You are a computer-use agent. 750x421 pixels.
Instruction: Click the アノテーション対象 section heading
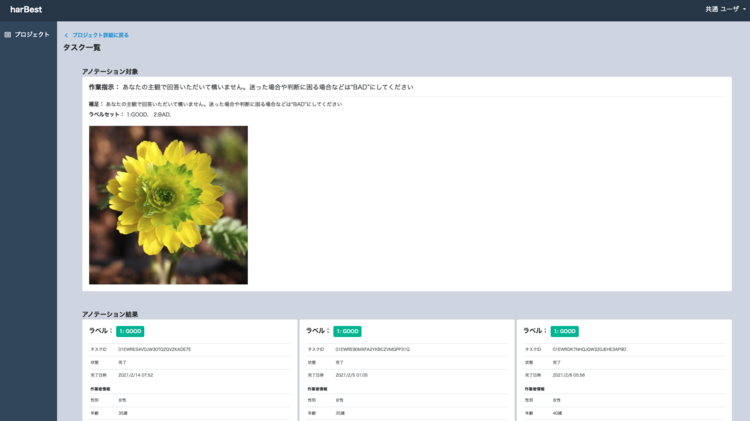pos(110,71)
